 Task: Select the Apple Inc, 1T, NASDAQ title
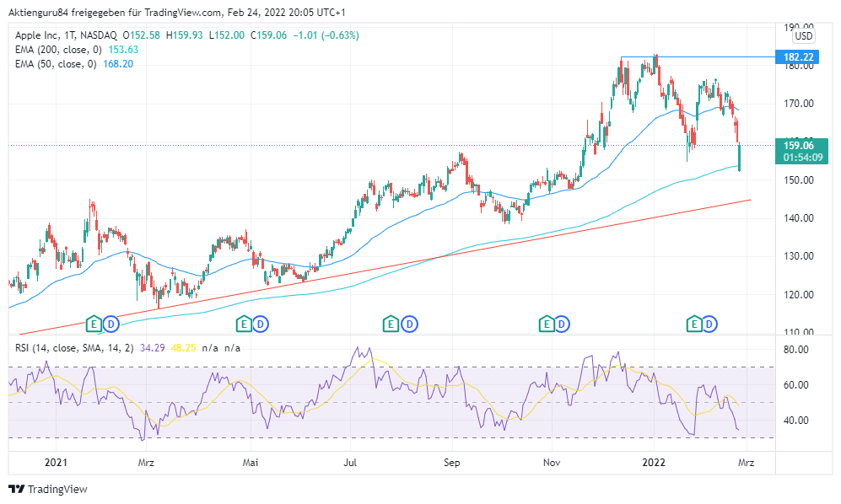click(66, 35)
